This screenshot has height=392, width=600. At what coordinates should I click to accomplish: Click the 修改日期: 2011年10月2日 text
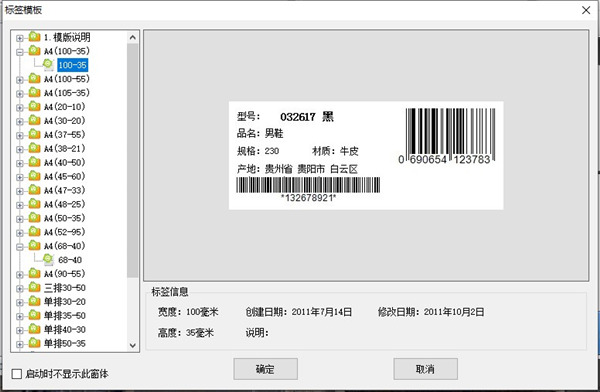[431, 312]
